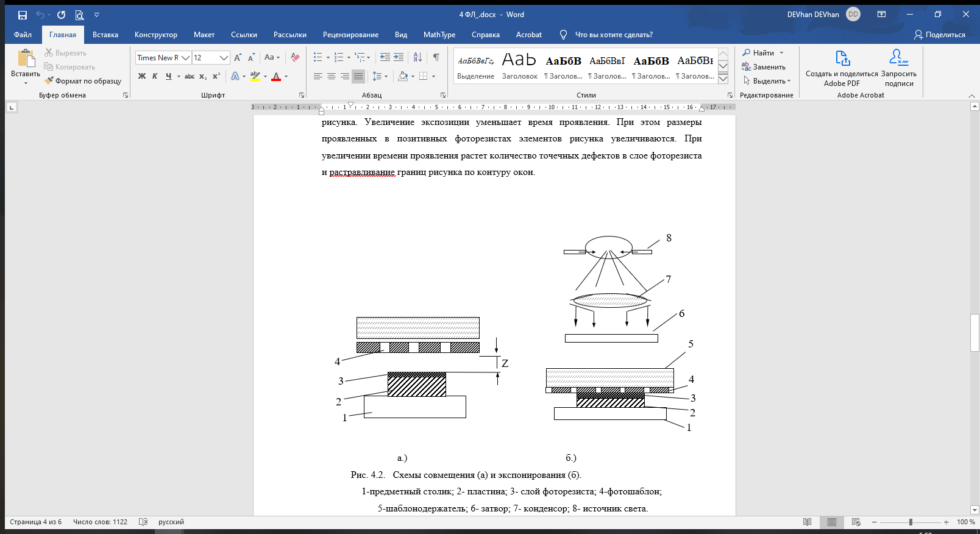Switch to the Конструктор tab

click(x=156, y=35)
